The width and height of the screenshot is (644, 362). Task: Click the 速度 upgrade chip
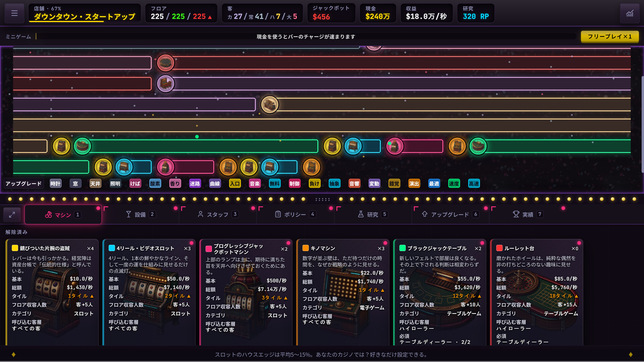pyautogui.click(x=454, y=183)
